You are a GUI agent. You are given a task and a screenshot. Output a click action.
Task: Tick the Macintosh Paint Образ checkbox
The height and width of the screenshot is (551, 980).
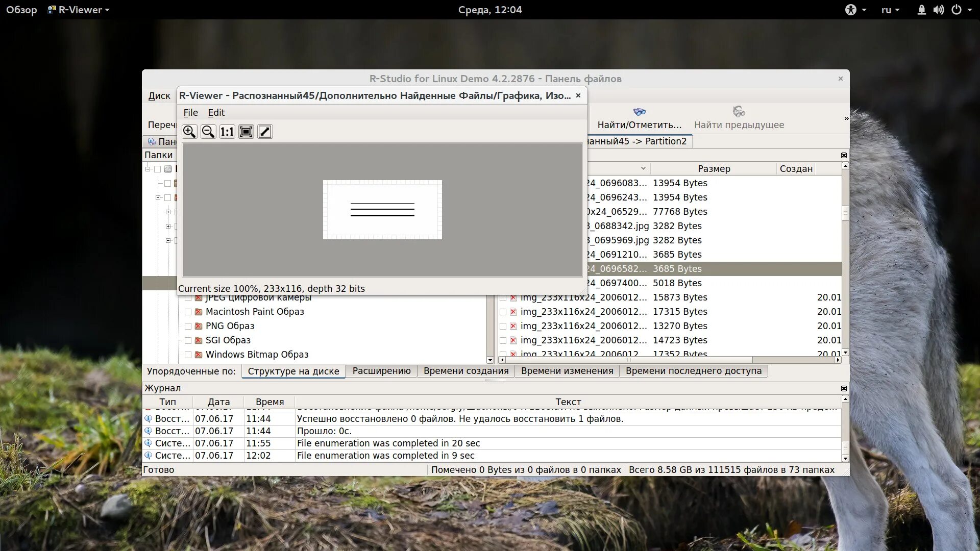[x=188, y=312]
